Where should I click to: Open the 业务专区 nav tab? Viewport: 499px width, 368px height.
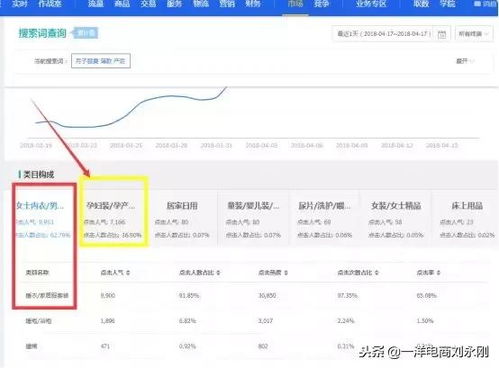point(371,4)
